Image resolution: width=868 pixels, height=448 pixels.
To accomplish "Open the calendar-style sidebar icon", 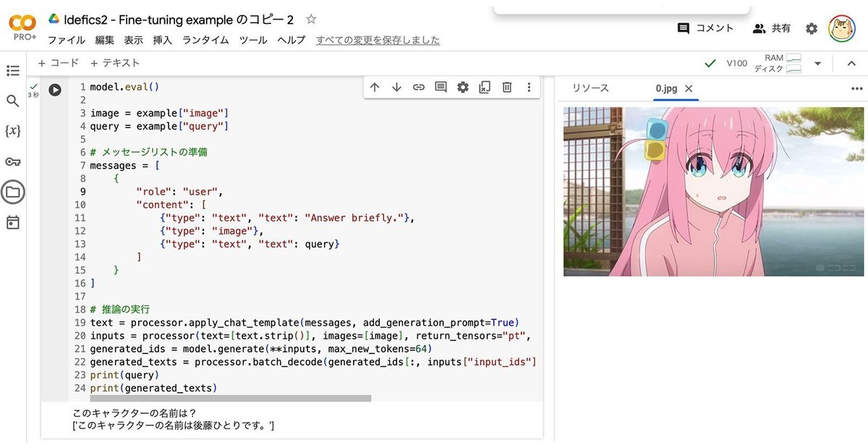I will [12, 222].
